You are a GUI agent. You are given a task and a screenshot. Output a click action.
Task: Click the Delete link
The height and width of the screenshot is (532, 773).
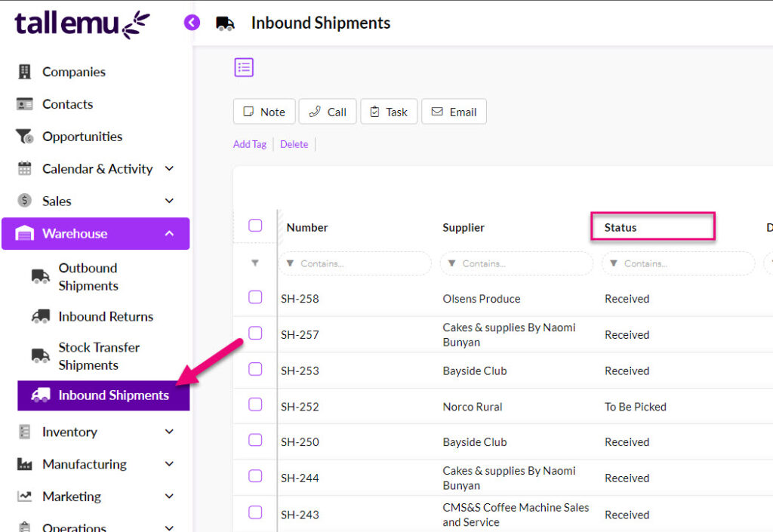tap(294, 144)
